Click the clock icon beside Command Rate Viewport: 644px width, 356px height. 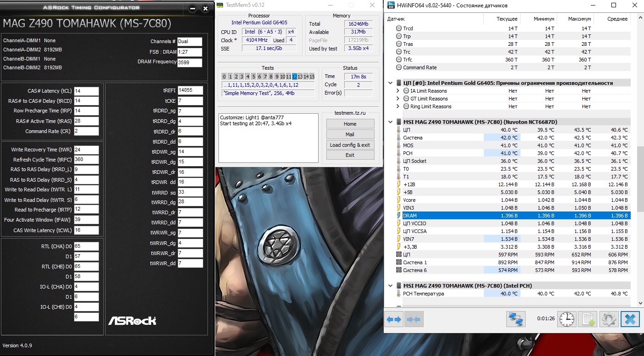tap(399, 67)
